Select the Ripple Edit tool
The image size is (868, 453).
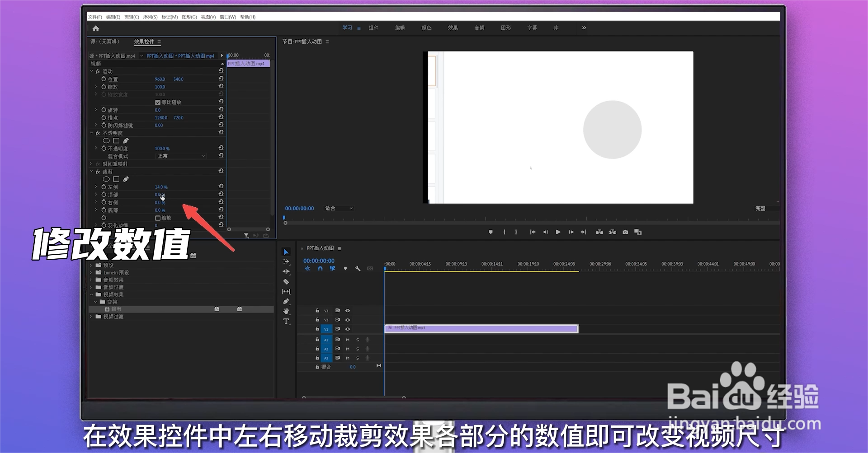tap(286, 271)
